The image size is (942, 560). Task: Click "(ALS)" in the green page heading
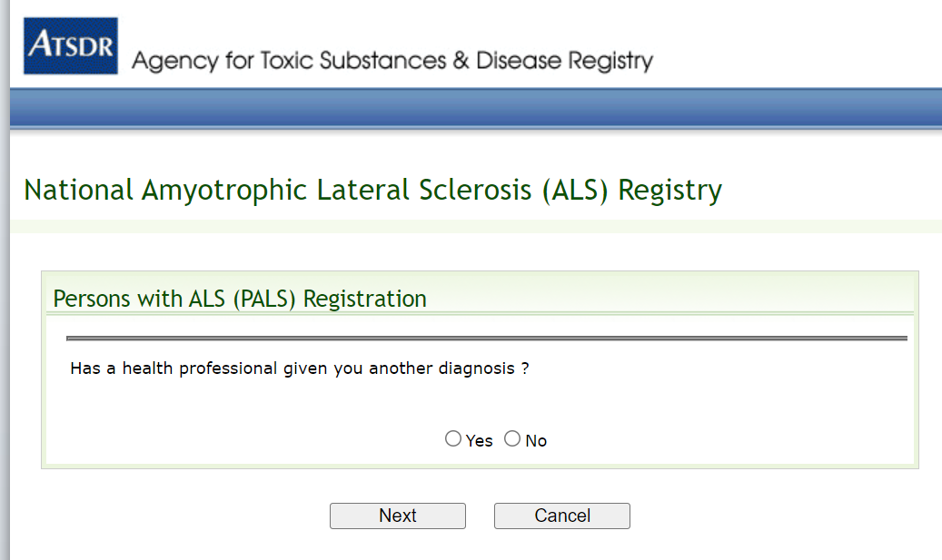tap(577, 191)
